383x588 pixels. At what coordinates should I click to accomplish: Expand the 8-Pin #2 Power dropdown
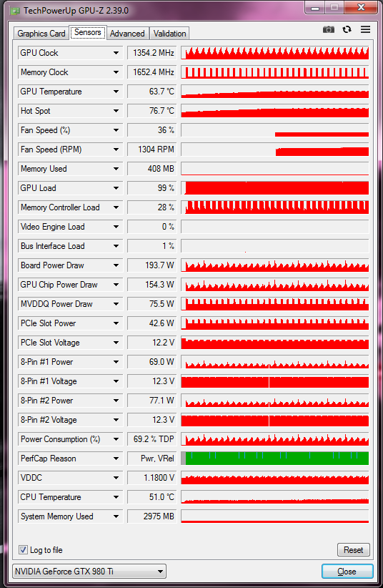(x=116, y=401)
